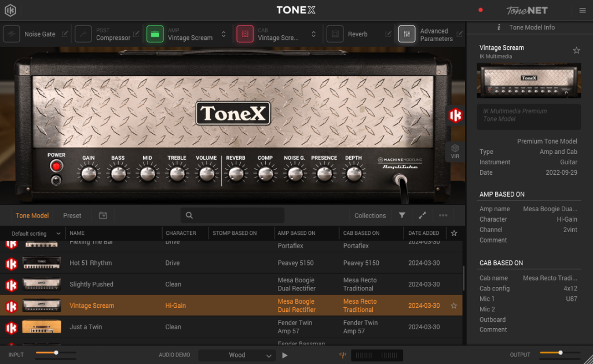The width and height of the screenshot is (593, 364).
Task: Play the audio demo
Action: click(x=285, y=355)
